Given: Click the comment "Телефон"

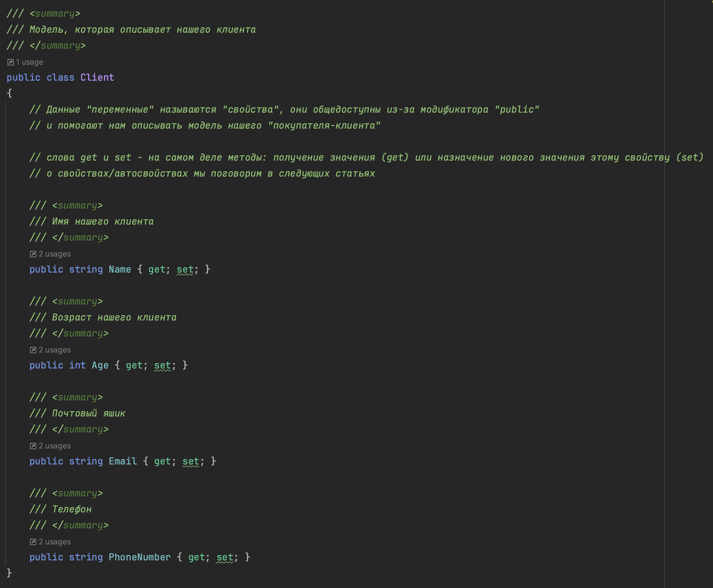Looking at the screenshot, I should point(72,509).
